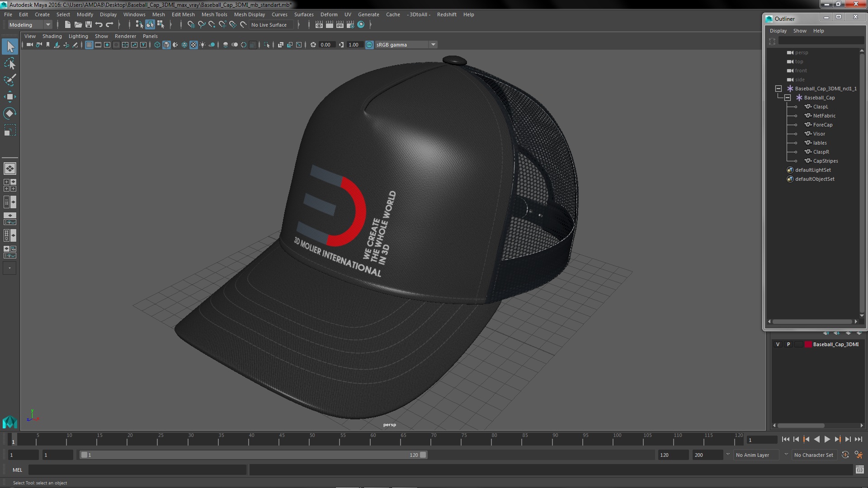Select NetFabric mesh in Outliner
Screen dimensions: 868x488
[x=824, y=116]
